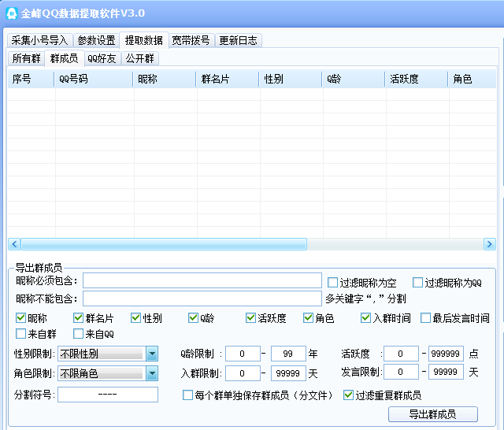Focus the 昵称不能包含 text field
Image resolution: width=504 pixels, height=430 pixels.
(202, 298)
